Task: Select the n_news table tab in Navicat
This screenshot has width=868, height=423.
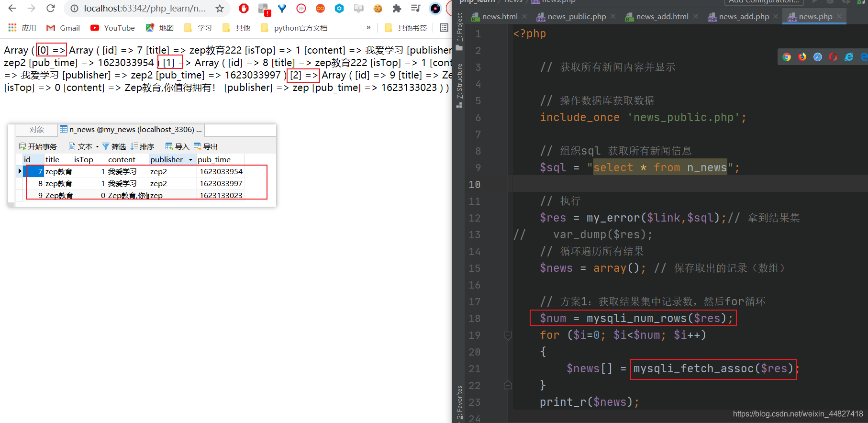Action: 131,130
